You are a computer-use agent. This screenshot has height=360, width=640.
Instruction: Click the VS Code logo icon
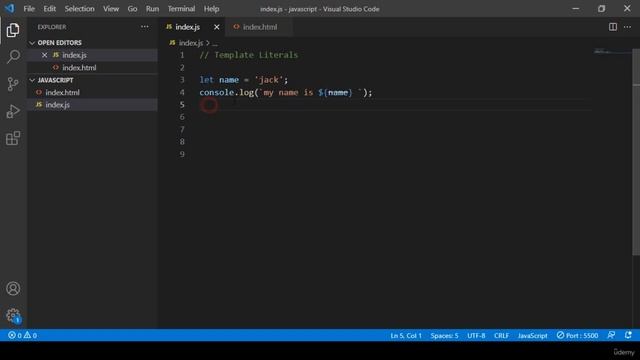pos(9,8)
